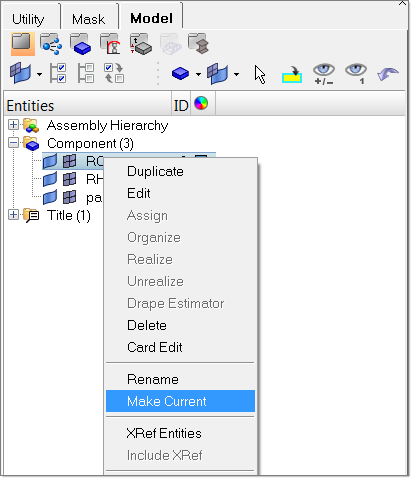Click the color wheel column header
Image resolution: width=412 pixels, height=479 pixels.
(x=201, y=103)
